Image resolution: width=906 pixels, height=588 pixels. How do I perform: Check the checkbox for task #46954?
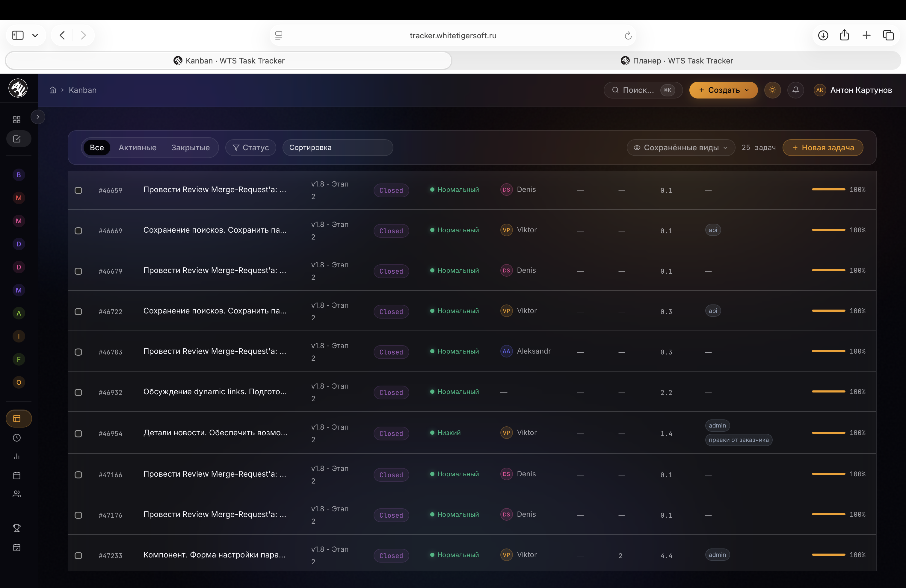[x=78, y=434]
